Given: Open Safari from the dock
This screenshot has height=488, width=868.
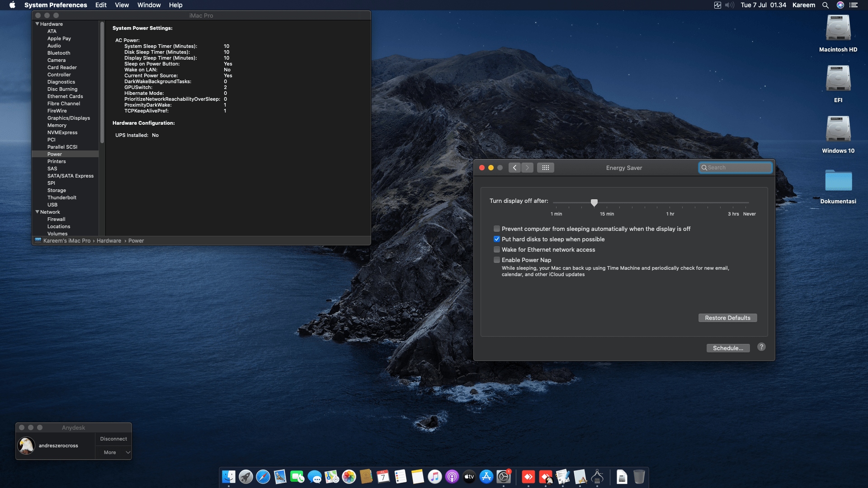Looking at the screenshot, I should [263, 477].
